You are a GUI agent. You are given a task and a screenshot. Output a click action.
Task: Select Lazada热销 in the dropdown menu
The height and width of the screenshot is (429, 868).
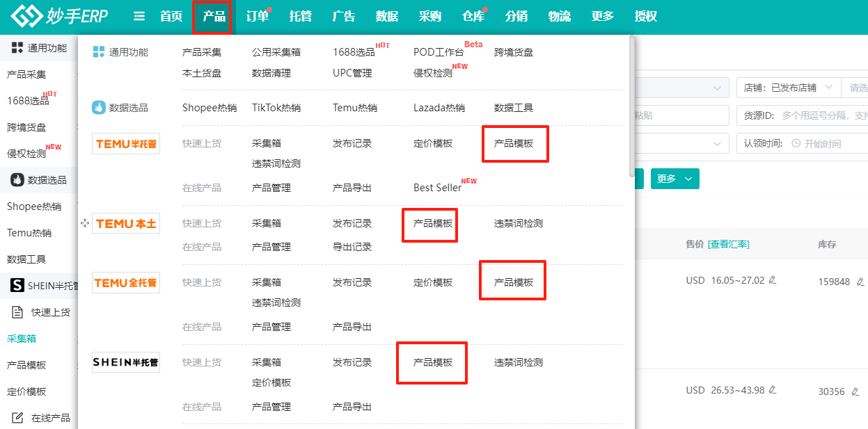tap(439, 108)
